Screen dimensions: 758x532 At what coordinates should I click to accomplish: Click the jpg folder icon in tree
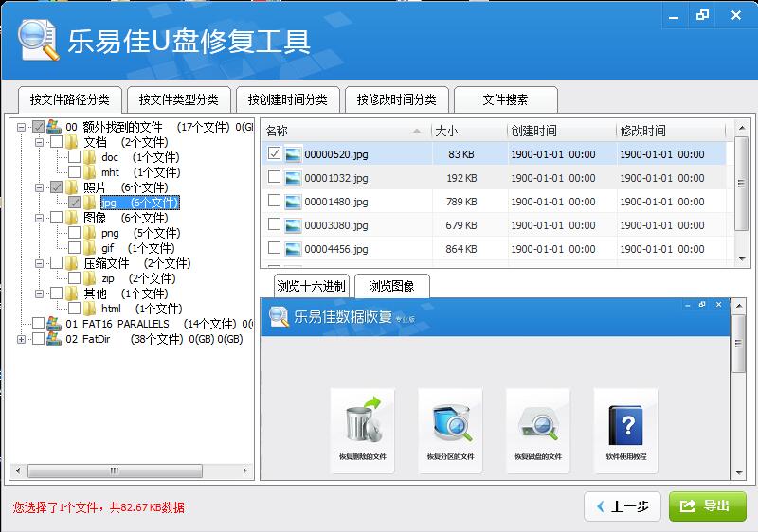click(90, 203)
